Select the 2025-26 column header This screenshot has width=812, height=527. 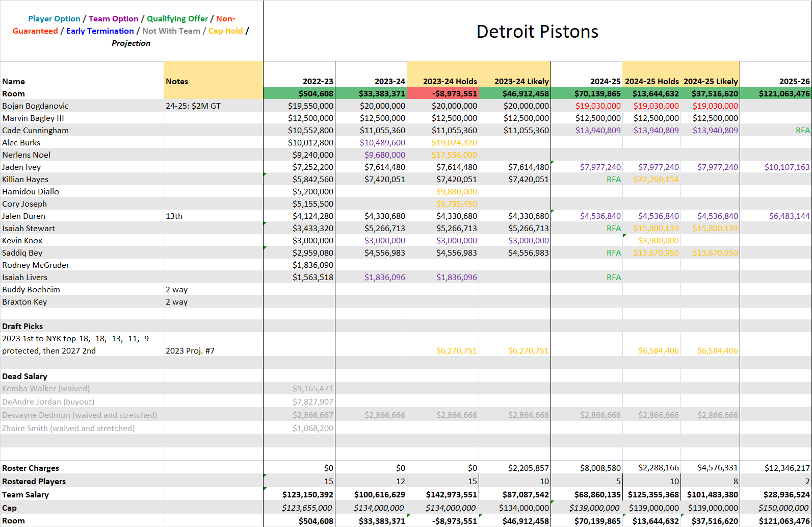tap(794, 81)
